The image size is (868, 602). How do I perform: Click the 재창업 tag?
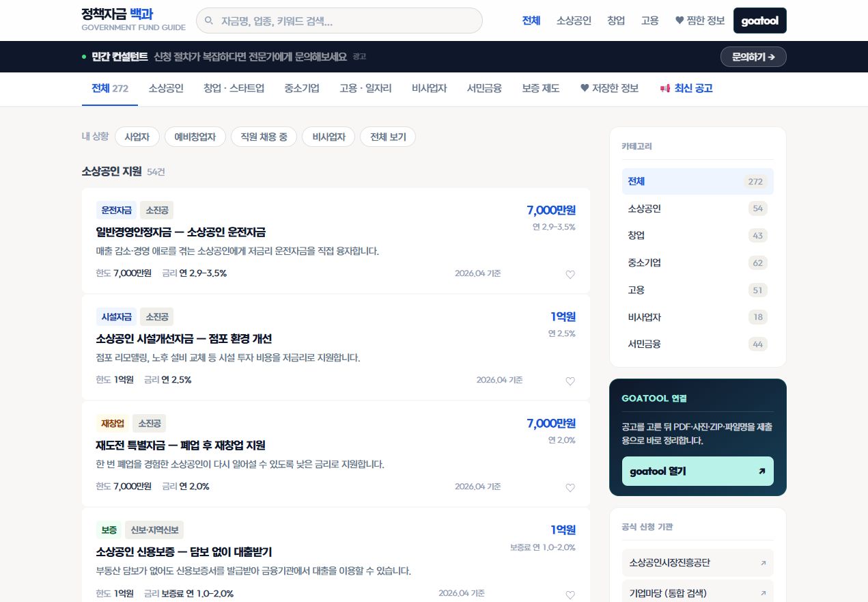tap(113, 423)
